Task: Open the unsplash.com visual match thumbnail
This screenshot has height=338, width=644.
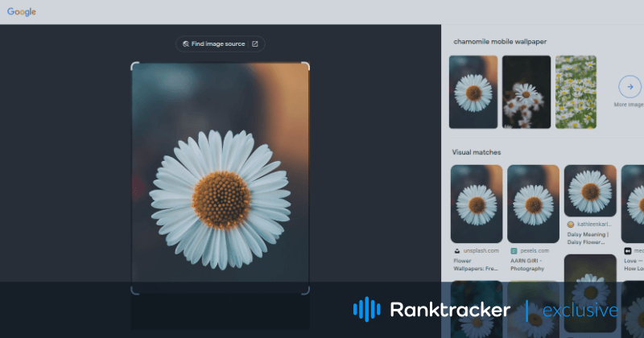Action: 477,204
